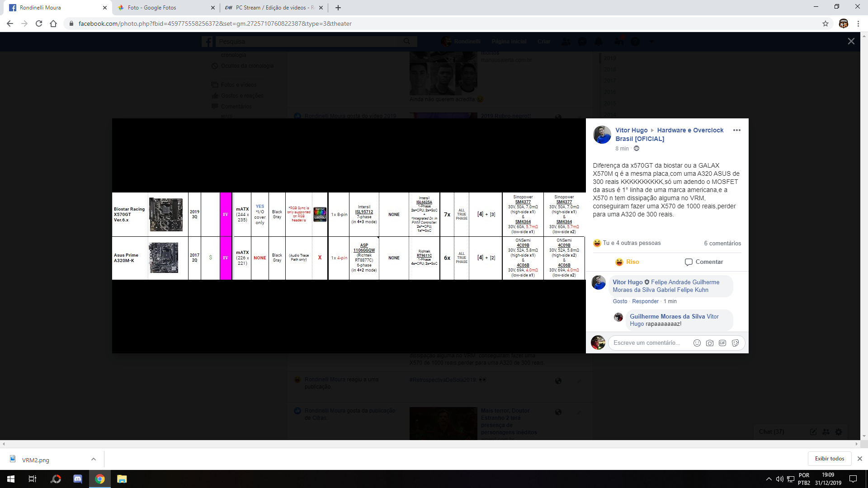See who reacted 'Tu e 4 outras pessoas'
This screenshot has height=488, width=868.
click(x=632, y=243)
